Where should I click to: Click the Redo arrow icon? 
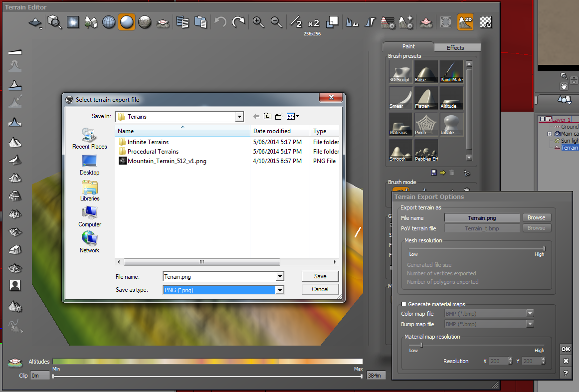[238, 22]
